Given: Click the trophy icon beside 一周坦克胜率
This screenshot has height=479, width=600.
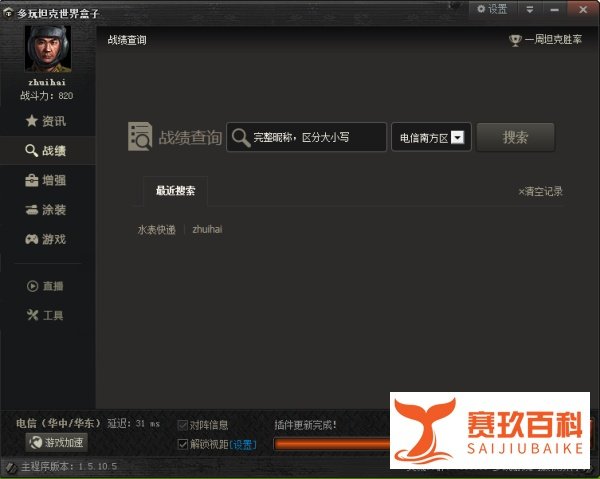Looking at the screenshot, I should (515, 40).
